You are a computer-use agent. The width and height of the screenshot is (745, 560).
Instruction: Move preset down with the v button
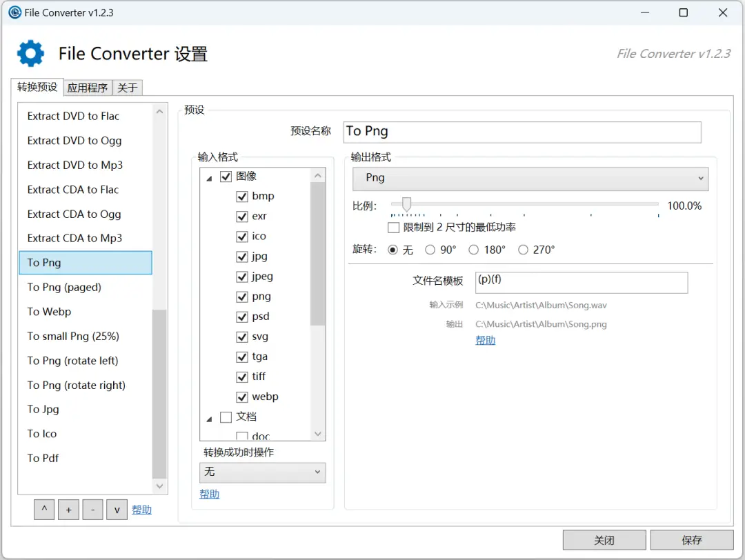117,510
